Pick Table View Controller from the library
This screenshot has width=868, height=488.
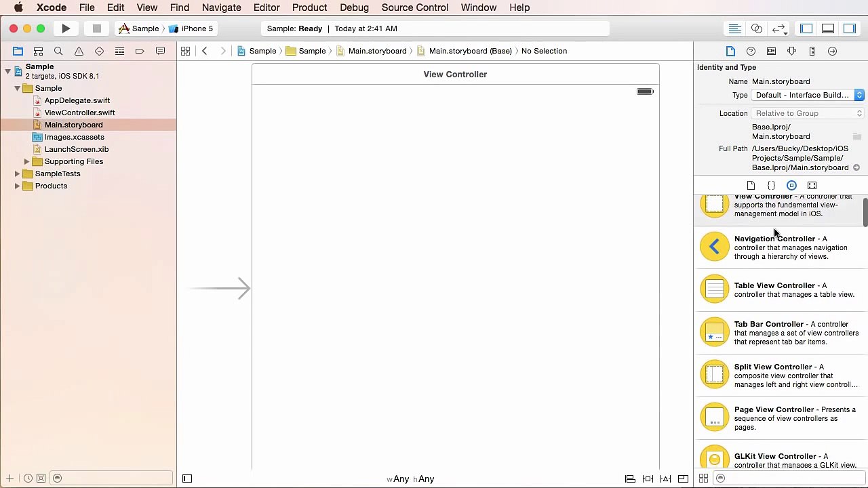(781, 289)
